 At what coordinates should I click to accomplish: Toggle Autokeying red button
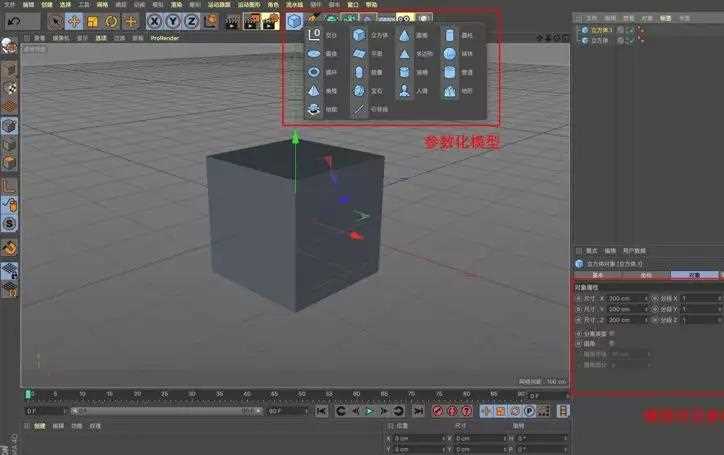pyautogui.click(x=452, y=411)
